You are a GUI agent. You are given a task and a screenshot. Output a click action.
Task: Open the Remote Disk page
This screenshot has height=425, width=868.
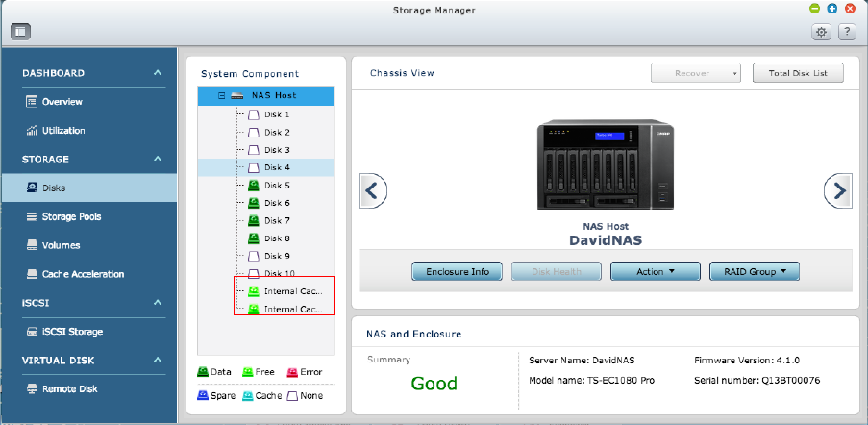click(x=70, y=389)
